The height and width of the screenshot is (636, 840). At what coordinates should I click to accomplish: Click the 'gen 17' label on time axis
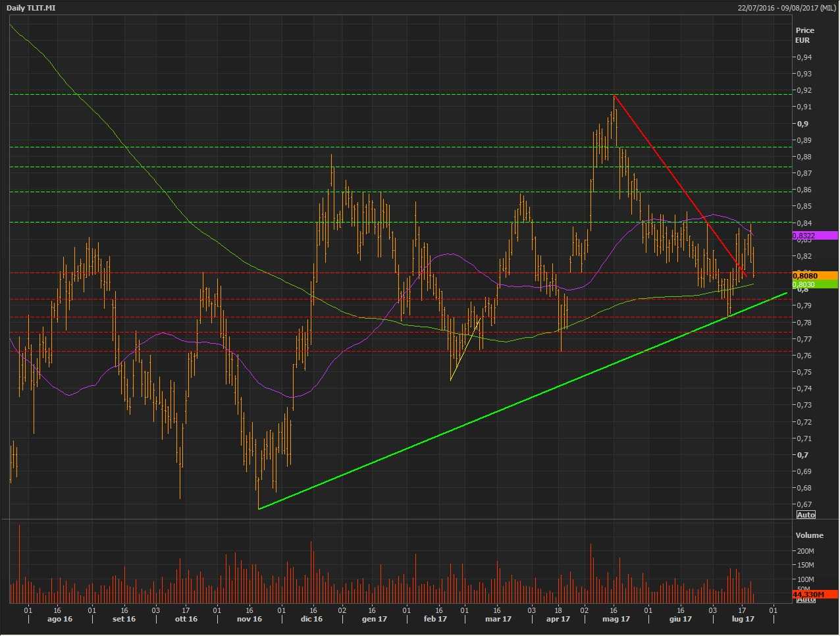374,619
